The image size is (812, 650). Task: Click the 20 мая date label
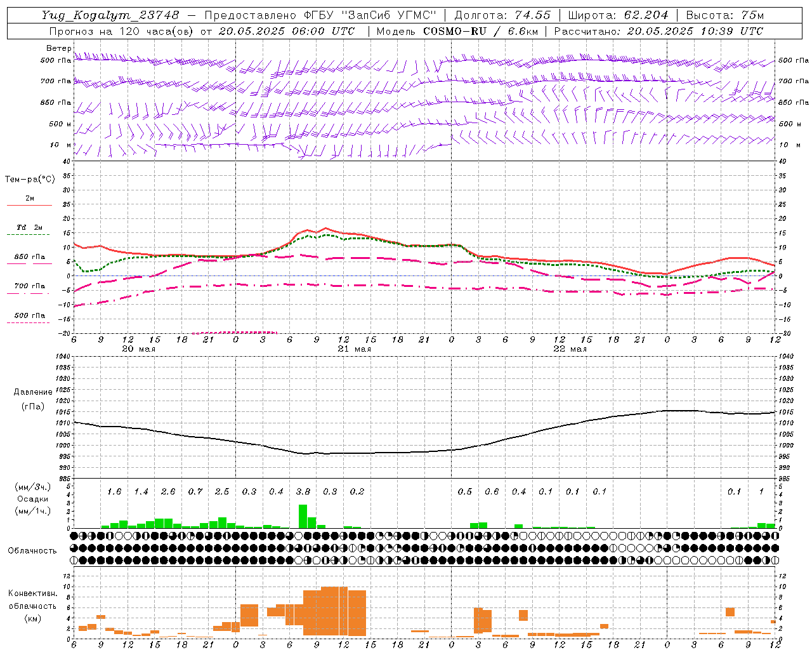click(x=138, y=349)
